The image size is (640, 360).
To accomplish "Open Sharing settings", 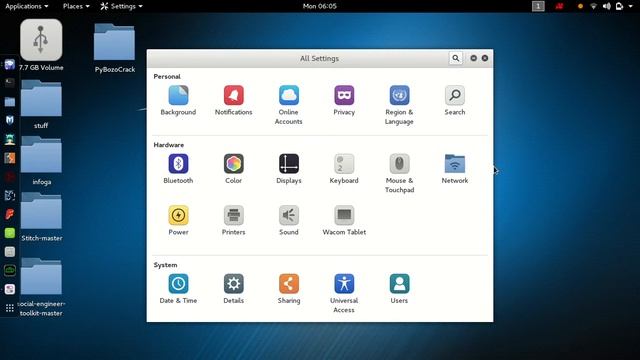I will click(289, 289).
